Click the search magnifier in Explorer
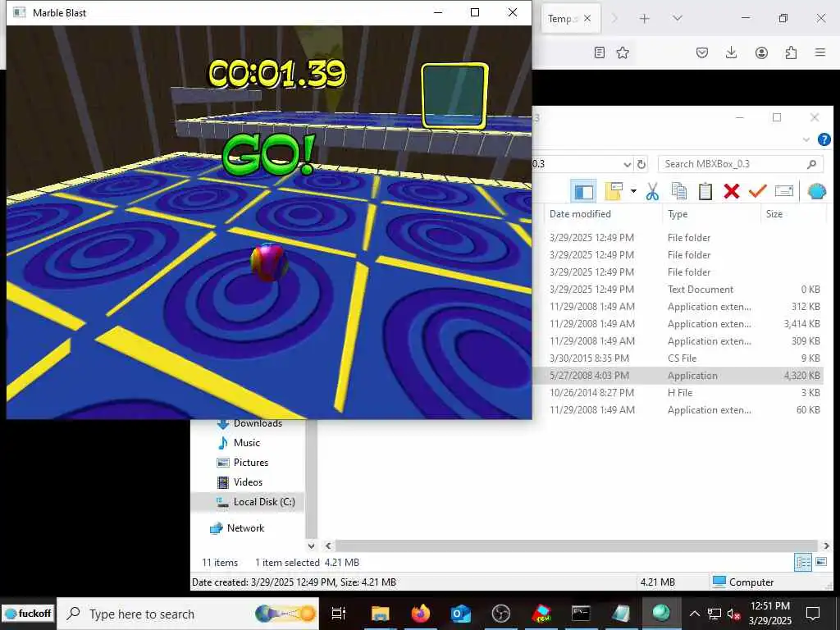This screenshot has width=840, height=630. tap(811, 164)
